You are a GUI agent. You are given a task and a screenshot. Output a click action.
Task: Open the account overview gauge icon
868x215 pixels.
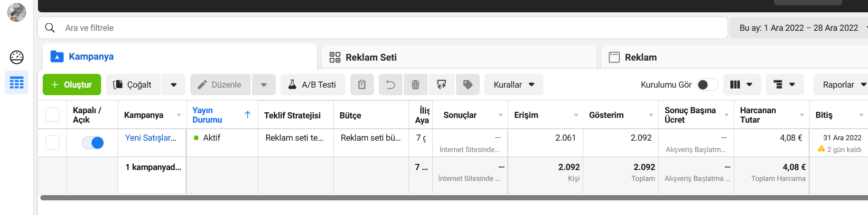pyautogui.click(x=17, y=57)
